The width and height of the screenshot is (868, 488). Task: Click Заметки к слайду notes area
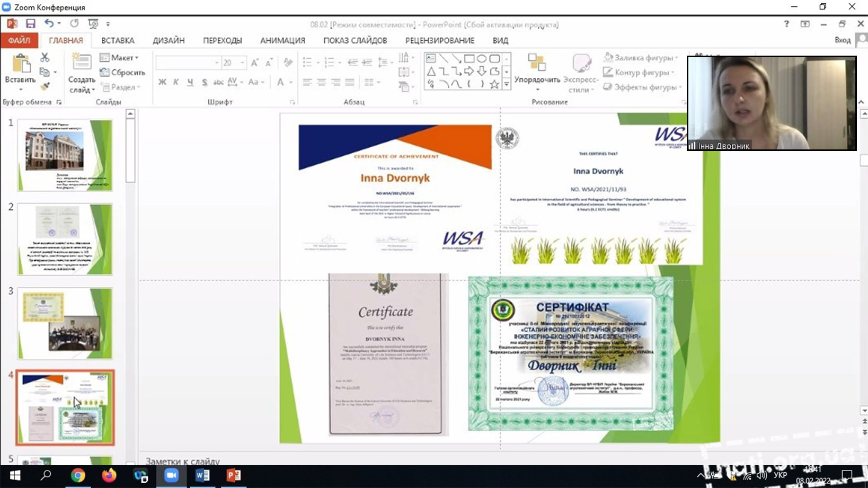[x=183, y=461]
